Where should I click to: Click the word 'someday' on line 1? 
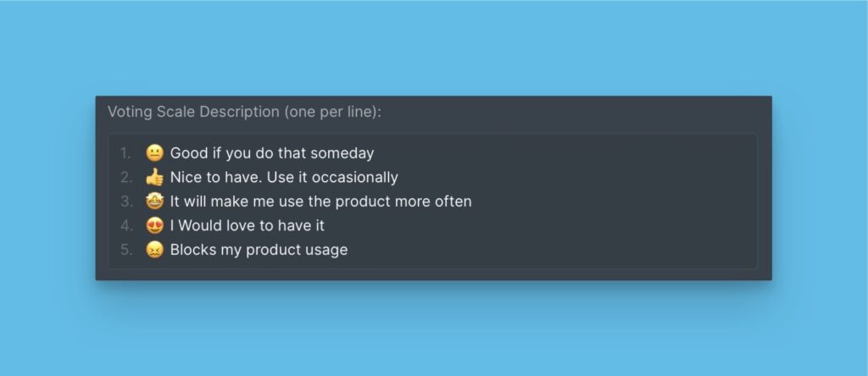(x=342, y=153)
